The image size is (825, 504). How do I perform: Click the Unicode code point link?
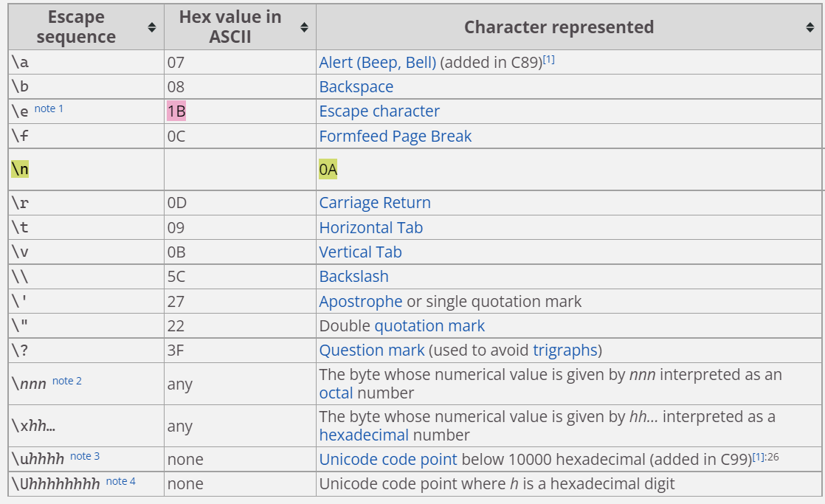(388, 459)
